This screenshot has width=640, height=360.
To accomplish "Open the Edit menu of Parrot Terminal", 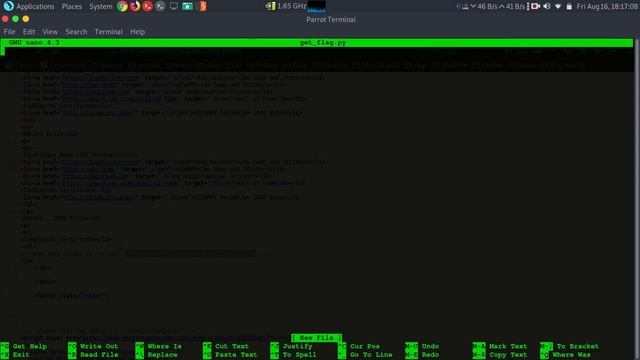I will pos(29,32).
